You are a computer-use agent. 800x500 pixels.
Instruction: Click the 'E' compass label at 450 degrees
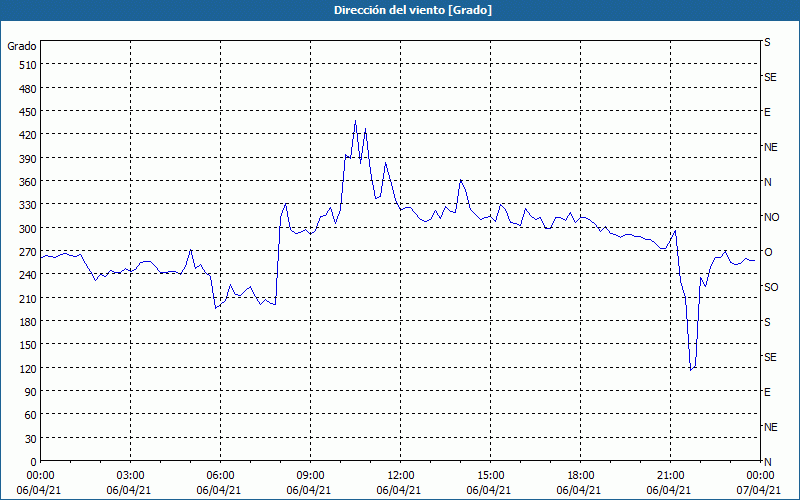pos(767,112)
